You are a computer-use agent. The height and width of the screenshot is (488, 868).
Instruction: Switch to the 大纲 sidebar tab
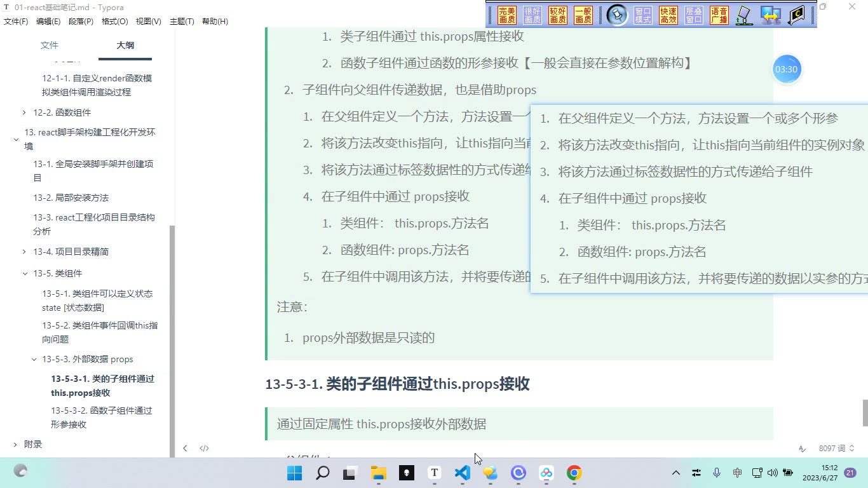pos(125,46)
